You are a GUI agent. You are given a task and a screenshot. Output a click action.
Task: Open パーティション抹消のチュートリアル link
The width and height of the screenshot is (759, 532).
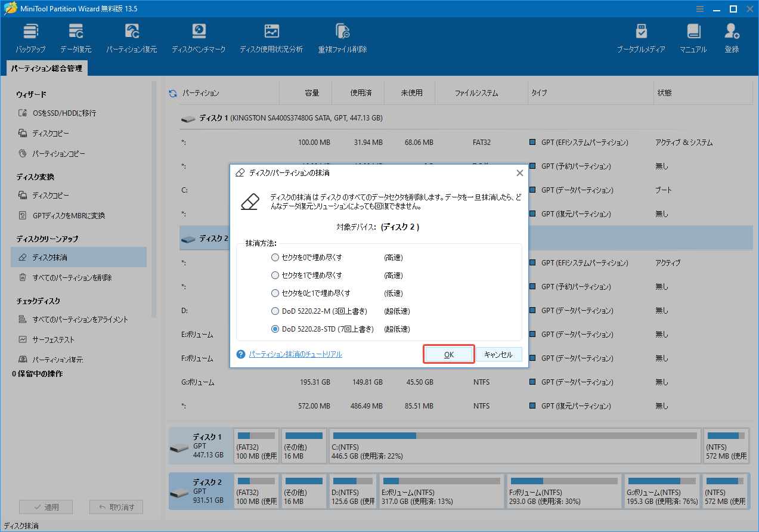pos(296,354)
